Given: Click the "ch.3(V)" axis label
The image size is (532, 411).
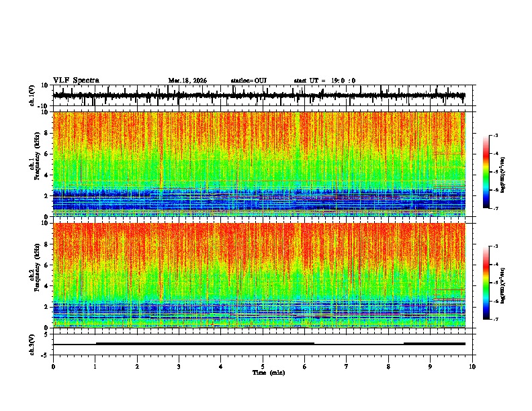Looking at the screenshot, I should 32,345.
